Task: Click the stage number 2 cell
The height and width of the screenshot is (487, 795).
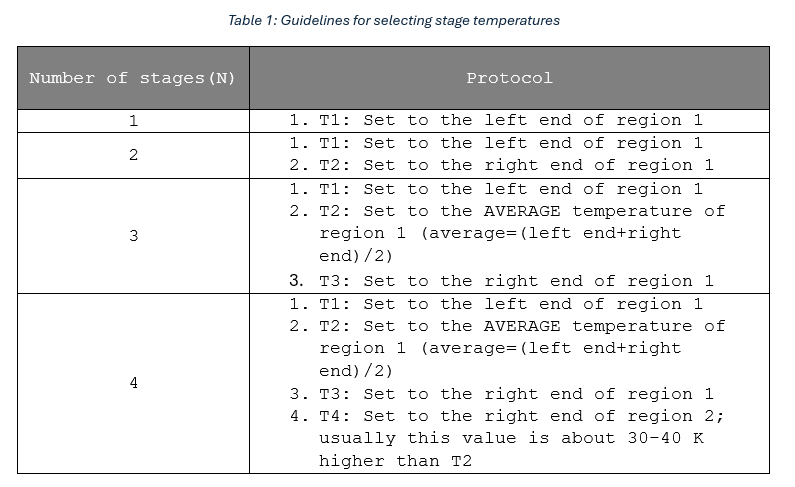Action: 133,155
